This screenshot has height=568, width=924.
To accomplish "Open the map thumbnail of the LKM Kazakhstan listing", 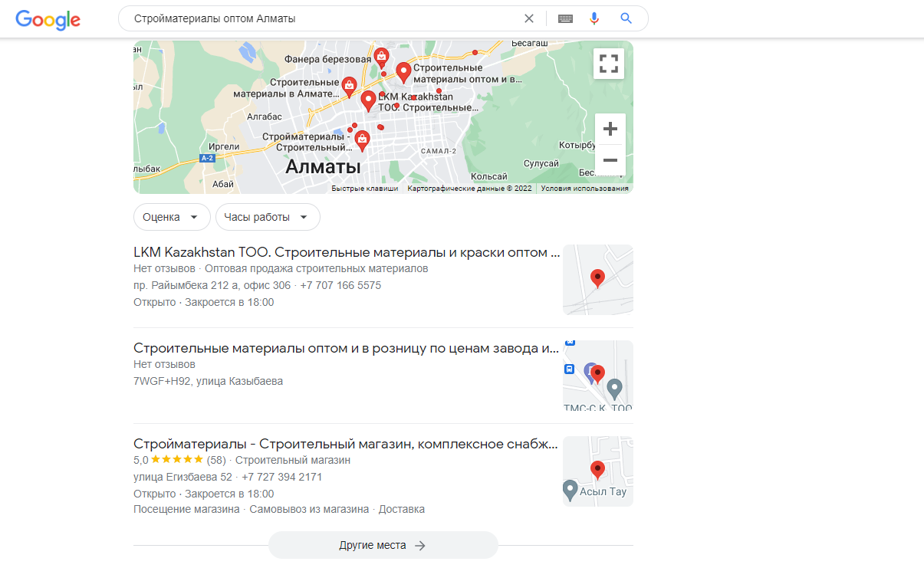I will 598,280.
